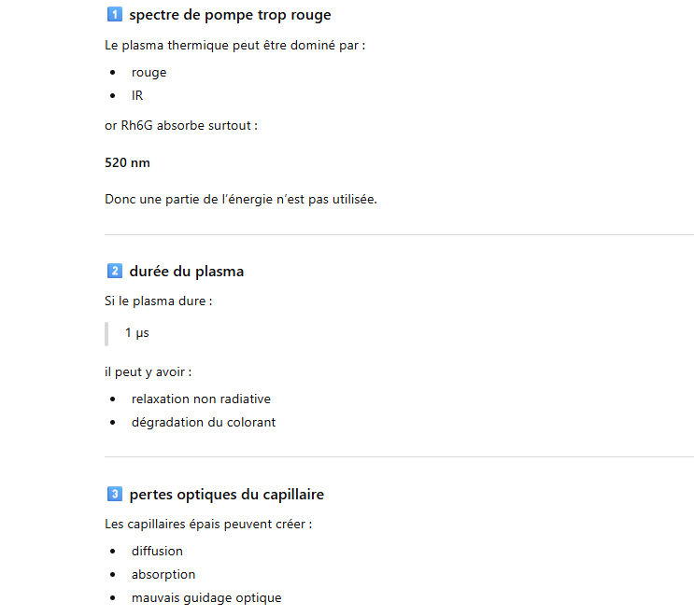This screenshot has width=694, height=616.
Task: Click the heading "spectre de pompe trop rouge"
Action: tap(230, 15)
